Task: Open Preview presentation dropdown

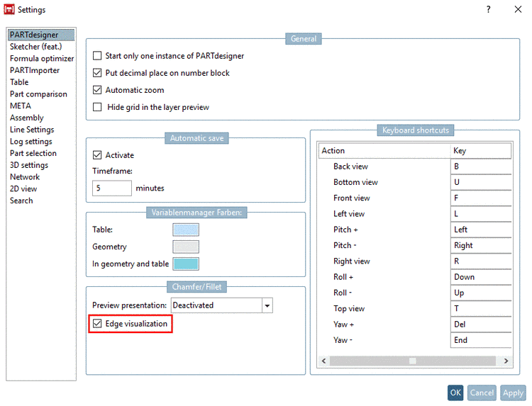Action: tap(267, 305)
